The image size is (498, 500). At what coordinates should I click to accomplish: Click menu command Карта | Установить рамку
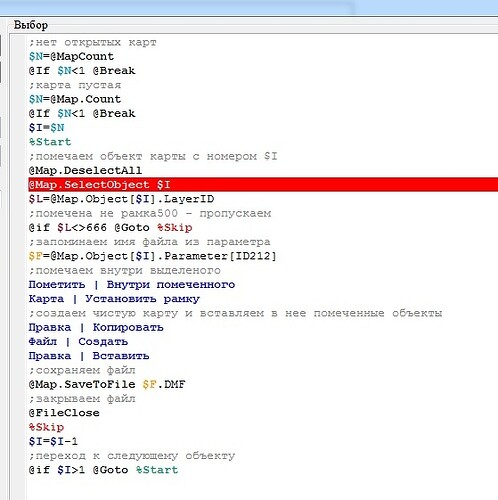114,299
